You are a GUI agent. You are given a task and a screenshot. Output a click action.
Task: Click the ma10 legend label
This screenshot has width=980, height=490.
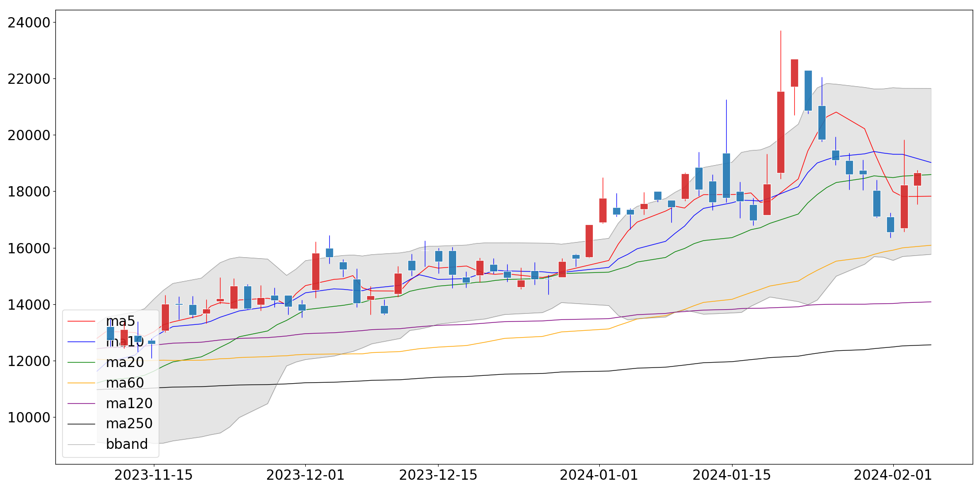[125, 342]
